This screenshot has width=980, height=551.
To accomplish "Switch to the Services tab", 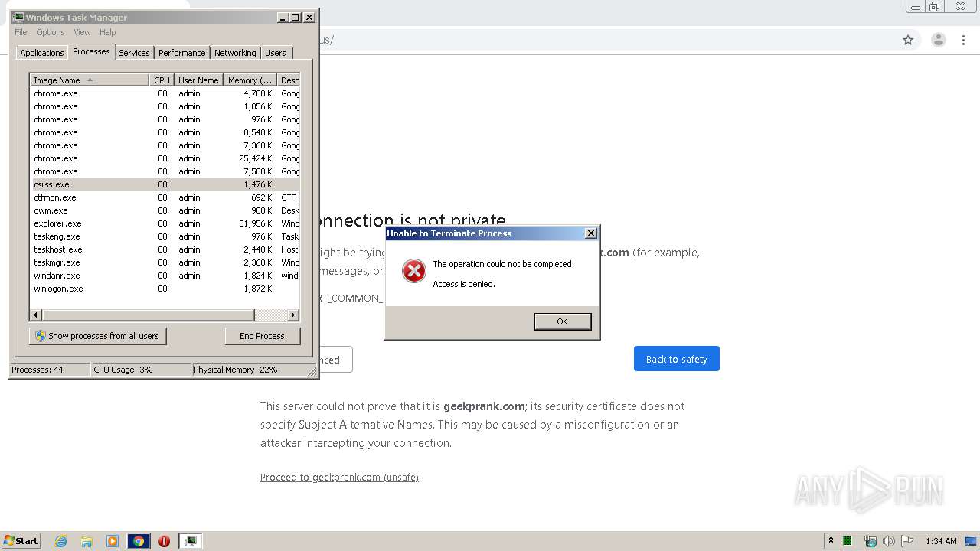I will [x=134, y=53].
